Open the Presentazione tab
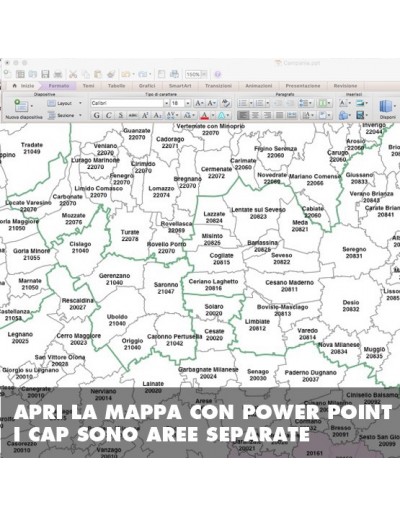The height and width of the screenshot is (517, 400). click(x=303, y=86)
